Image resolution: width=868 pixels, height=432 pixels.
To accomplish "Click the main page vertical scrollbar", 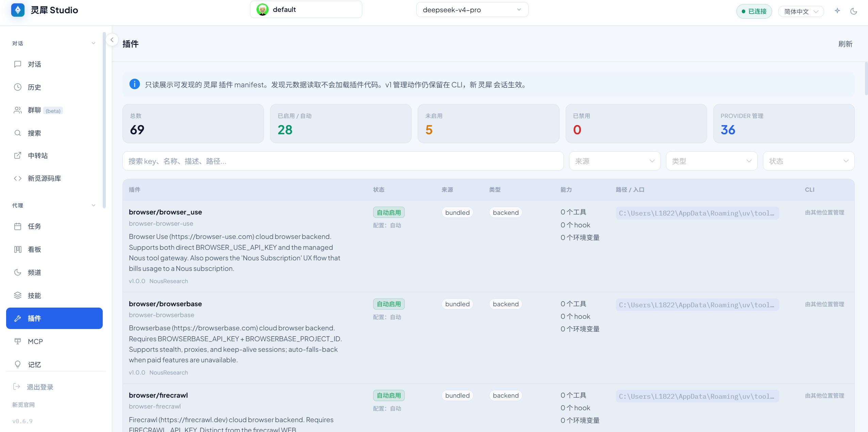I will [x=866, y=79].
